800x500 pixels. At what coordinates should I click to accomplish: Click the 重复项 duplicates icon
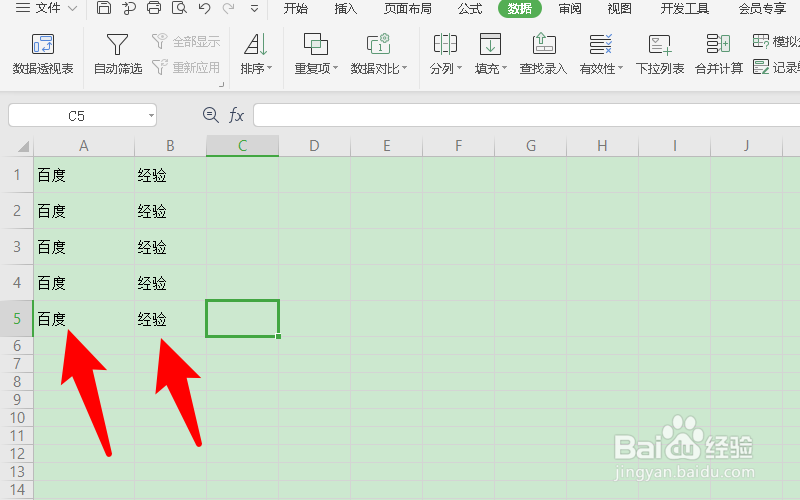[315, 44]
